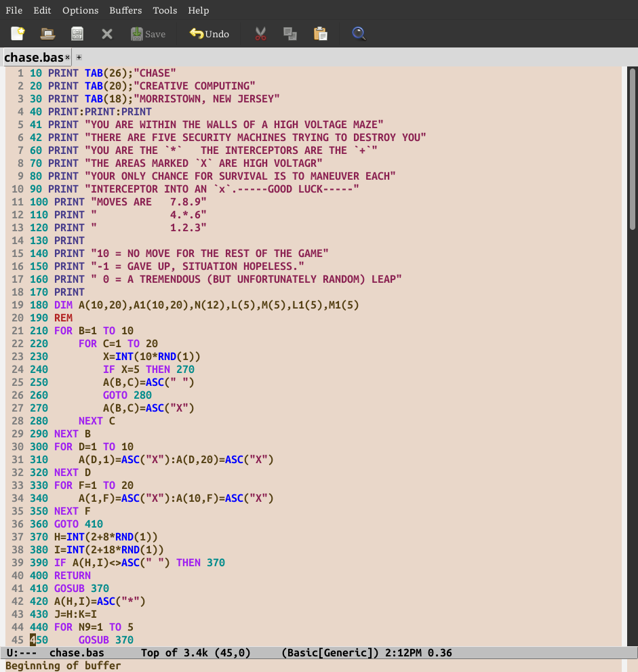Open the Edit menu

[42, 10]
